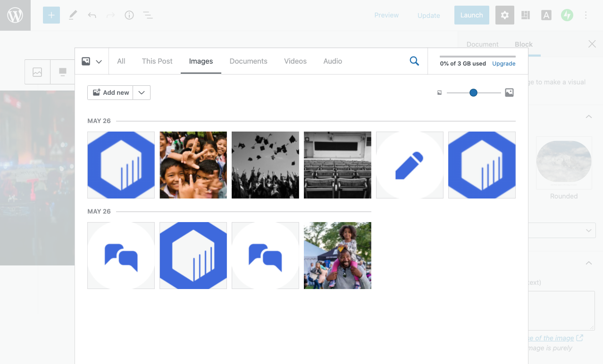Select the last blue hexagon thumbnail in the top row
603x364 pixels.
(482, 165)
